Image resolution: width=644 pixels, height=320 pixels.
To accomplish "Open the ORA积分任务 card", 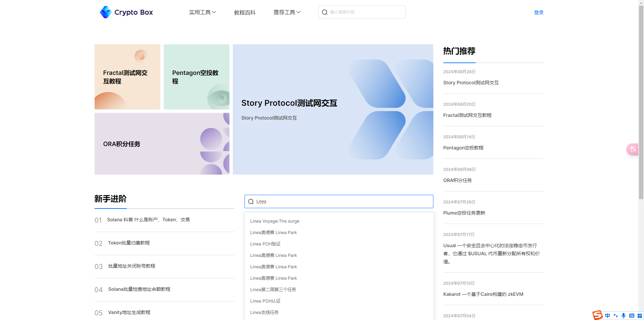I will (162, 144).
